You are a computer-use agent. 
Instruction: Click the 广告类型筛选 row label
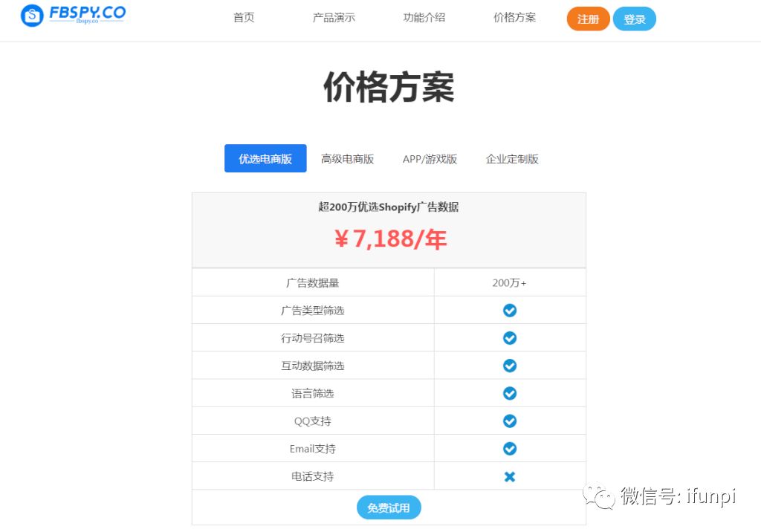click(x=313, y=310)
